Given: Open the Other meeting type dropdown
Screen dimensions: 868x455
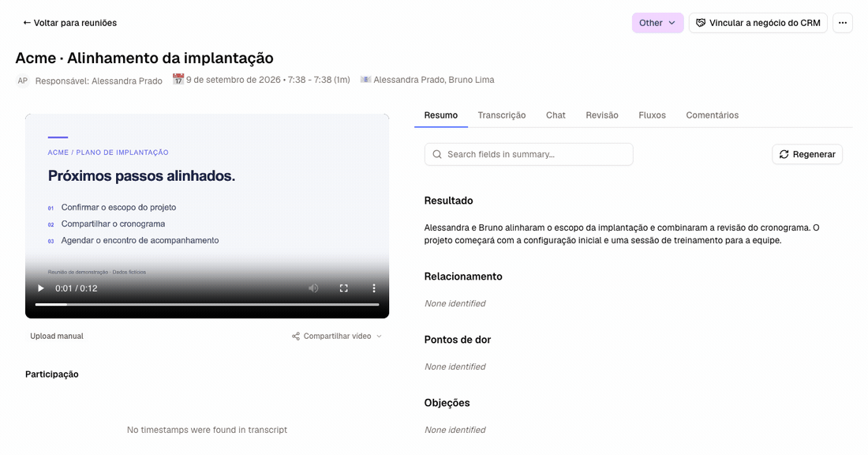Looking at the screenshot, I should 657,23.
